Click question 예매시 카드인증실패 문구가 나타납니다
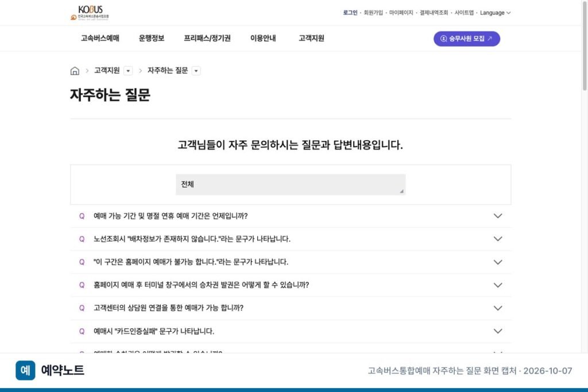588x392 pixels. coord(154,331)
